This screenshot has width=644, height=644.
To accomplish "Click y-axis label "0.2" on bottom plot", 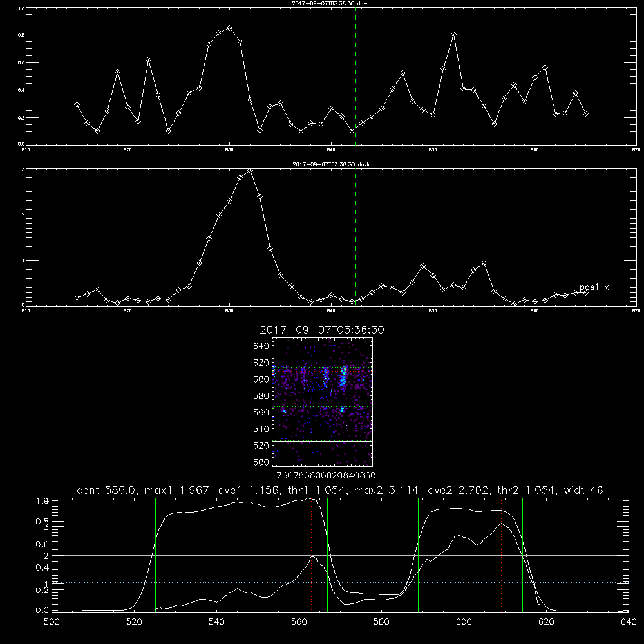I will [x=43, y=589].
